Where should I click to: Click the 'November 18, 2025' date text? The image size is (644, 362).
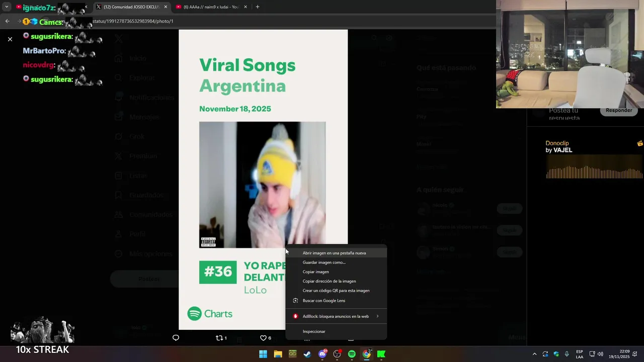[x=235, y=109]
